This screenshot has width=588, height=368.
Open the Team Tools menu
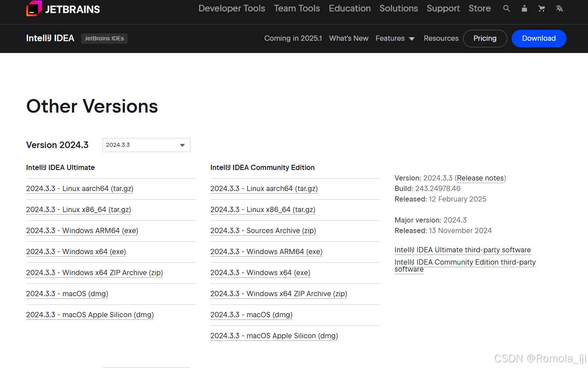point(297,8)
